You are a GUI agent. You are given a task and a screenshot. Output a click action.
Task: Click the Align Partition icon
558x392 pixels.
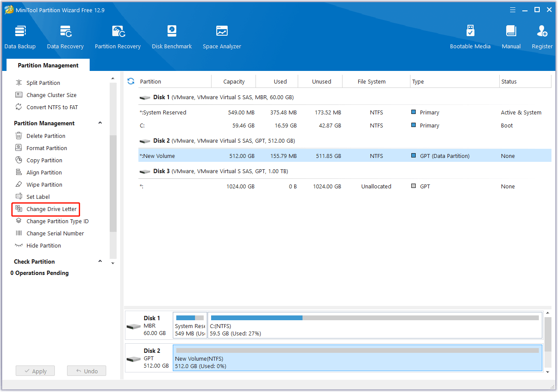coord(19,172)
